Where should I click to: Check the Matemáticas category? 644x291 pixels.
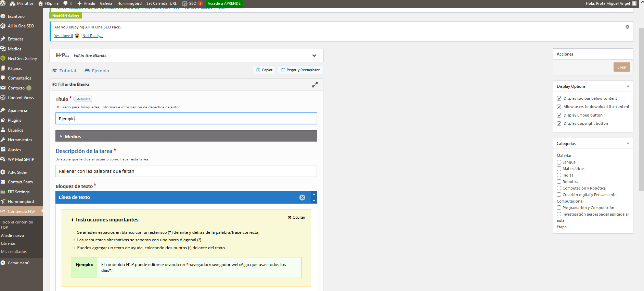[x=559, y=169]
